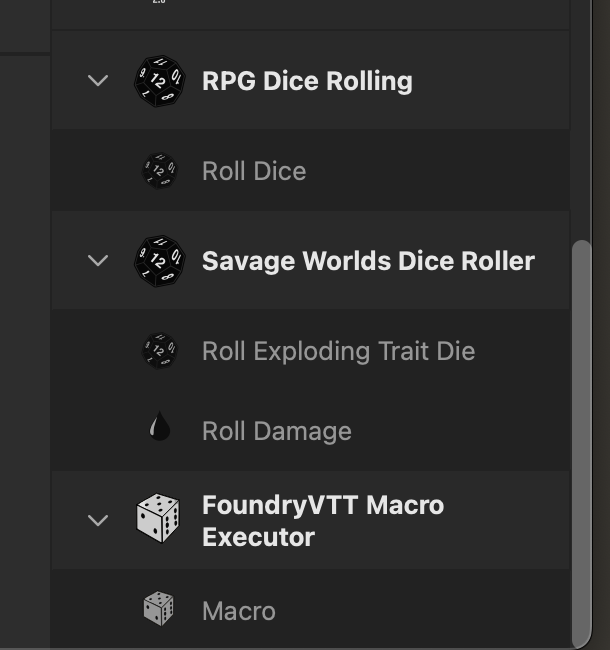Viewport: 610px width, 650px height.
Task: Select the RPG Dice Rolling plugin title
Action: pyautogui.click(x=307, y=81)
